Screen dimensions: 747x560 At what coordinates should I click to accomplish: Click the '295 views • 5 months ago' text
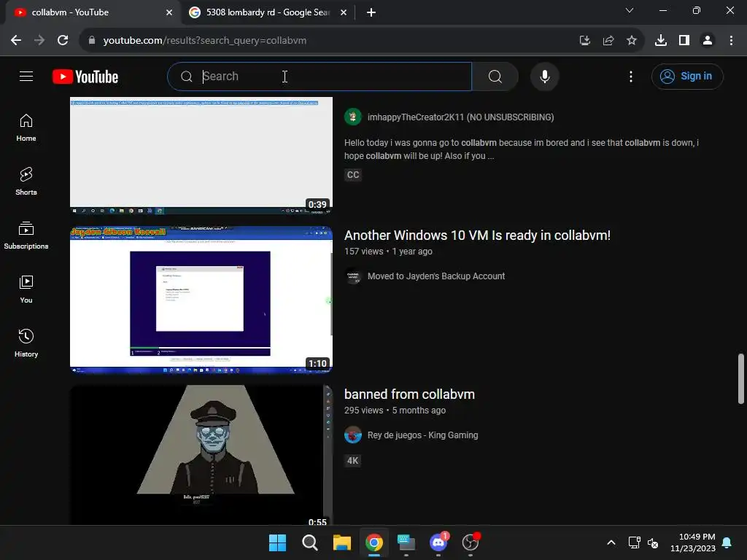pos(395,411)
